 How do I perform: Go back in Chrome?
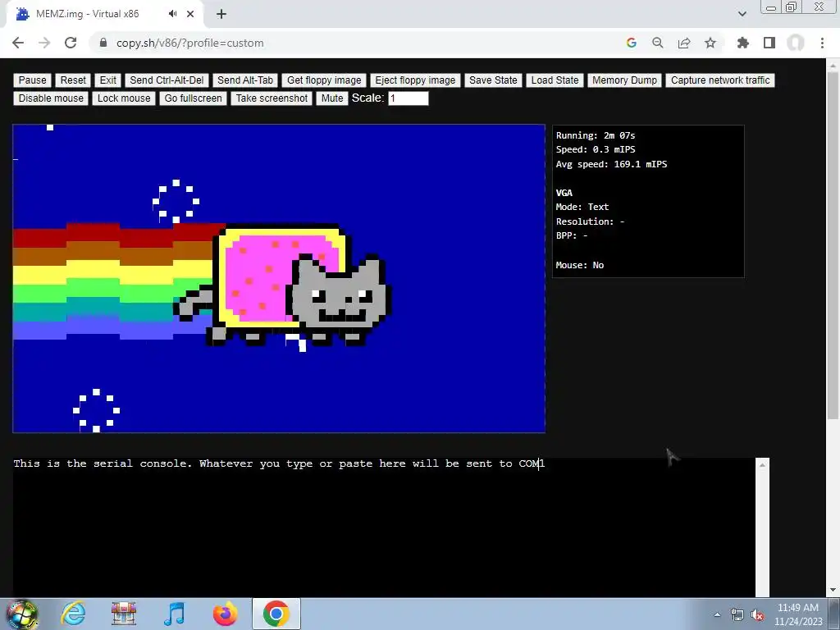18,43
